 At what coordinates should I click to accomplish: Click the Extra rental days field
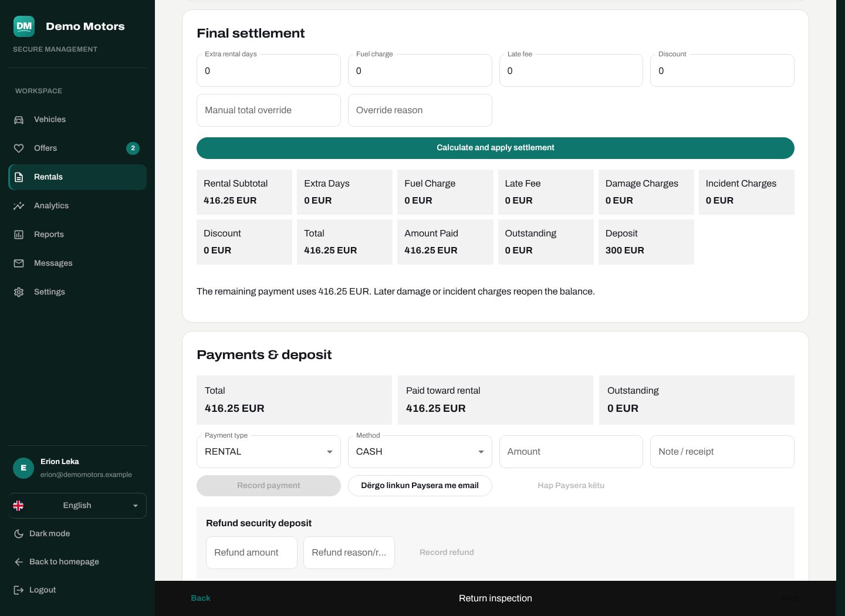coord(269,70)
